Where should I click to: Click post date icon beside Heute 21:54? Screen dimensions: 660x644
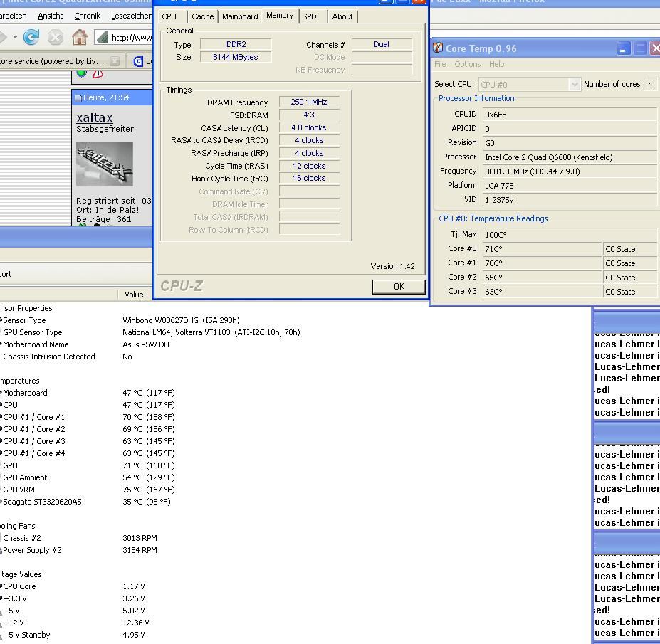pyautogui.click(x=78, y=98)
